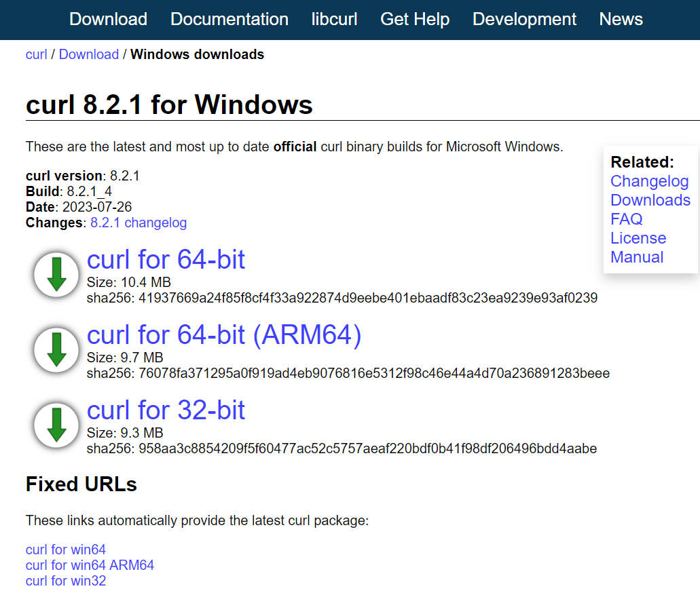Open the Documentation menu item

(x=229, y=19)
